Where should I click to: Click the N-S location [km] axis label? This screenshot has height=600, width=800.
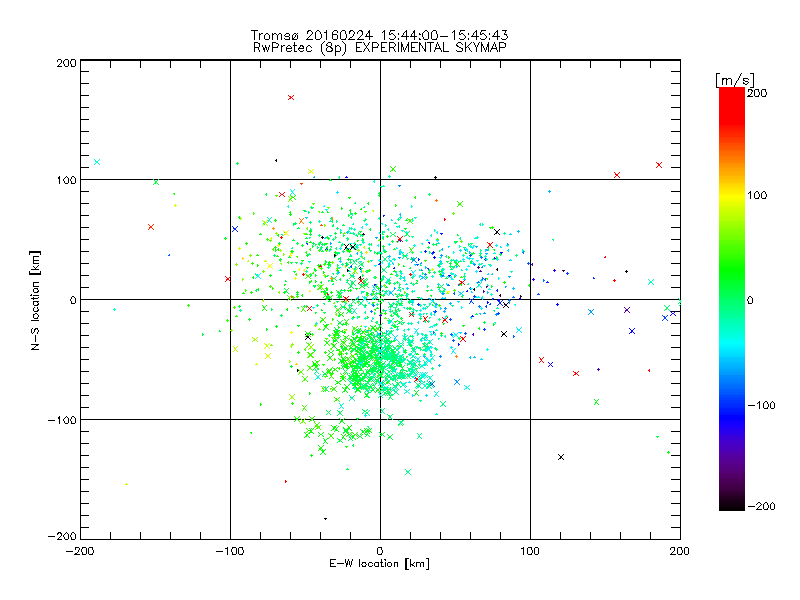click(x=35, y=301)
